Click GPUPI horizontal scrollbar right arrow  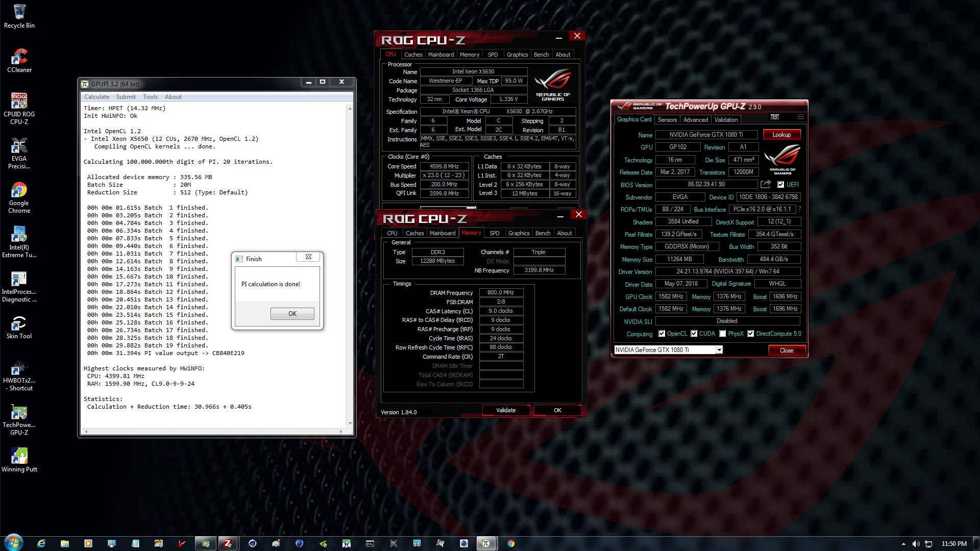coord(341,432)
